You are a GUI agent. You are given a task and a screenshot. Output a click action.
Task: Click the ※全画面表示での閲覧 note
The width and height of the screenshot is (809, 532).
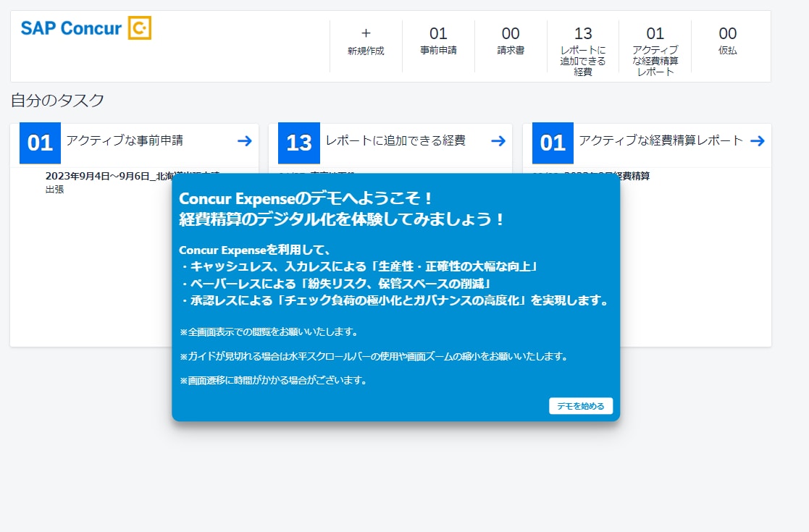(x=269, y=332)
